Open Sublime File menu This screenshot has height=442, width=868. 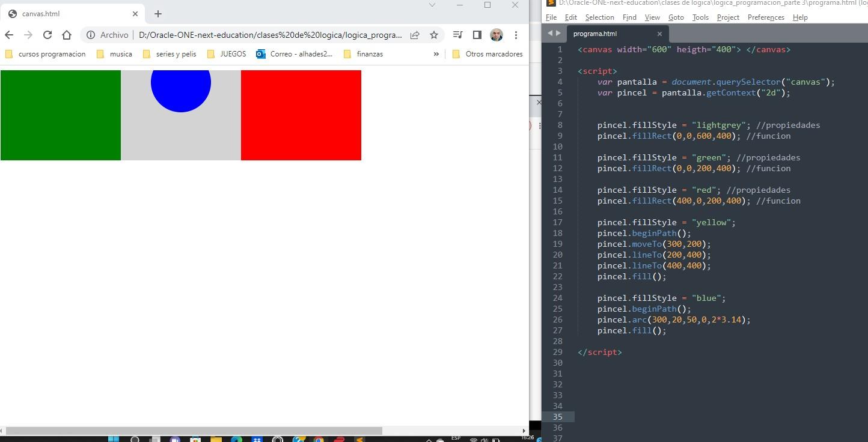pyautogui.click(x=551, y=17)
